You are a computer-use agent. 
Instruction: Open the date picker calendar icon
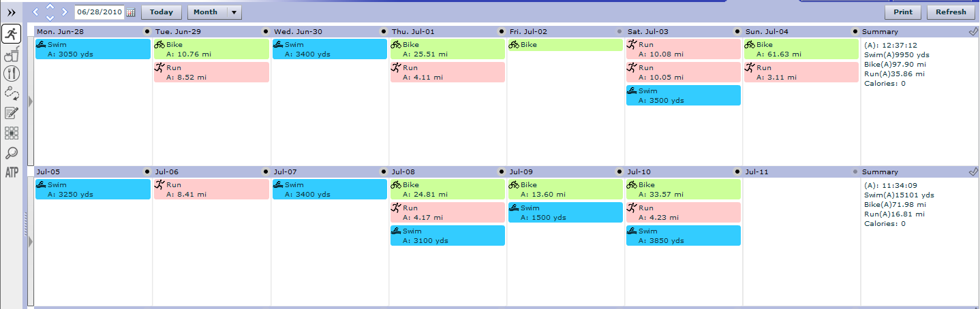pos(131,12)
